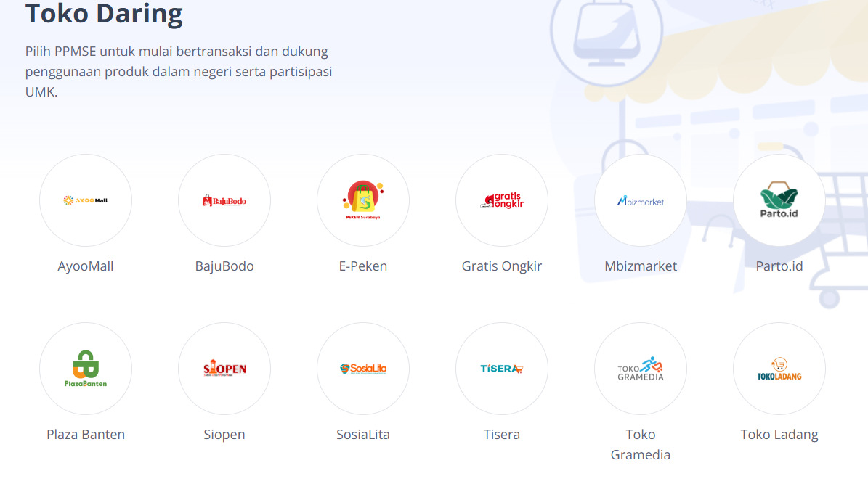The width and height of the screenshot is (868, 492).
Task: Open the Toko Gramedia text link
Action: coord(641,444)
